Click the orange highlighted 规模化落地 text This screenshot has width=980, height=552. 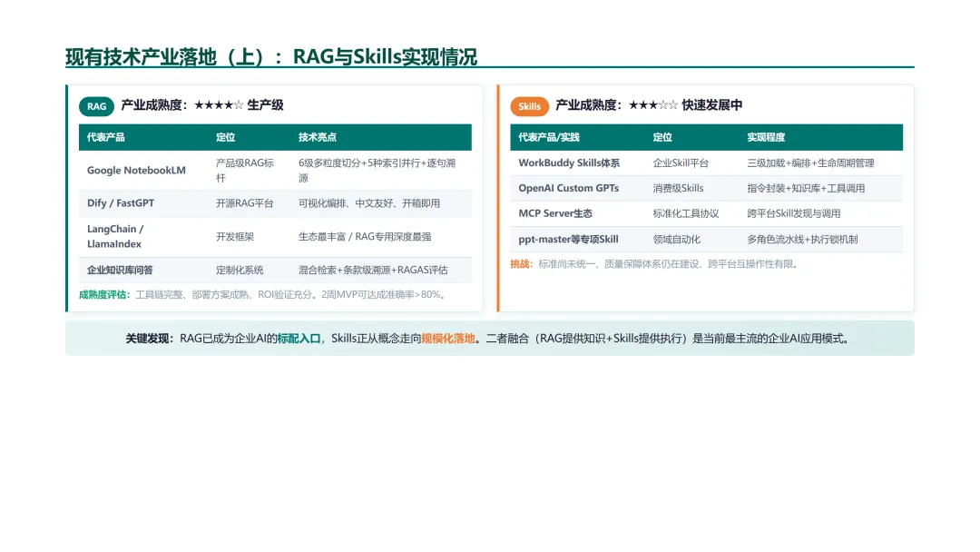pos(448,339)
